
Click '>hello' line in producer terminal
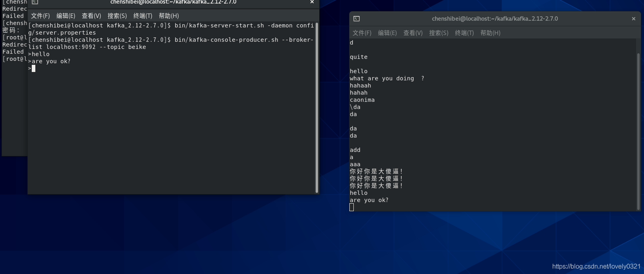[39, 54]
